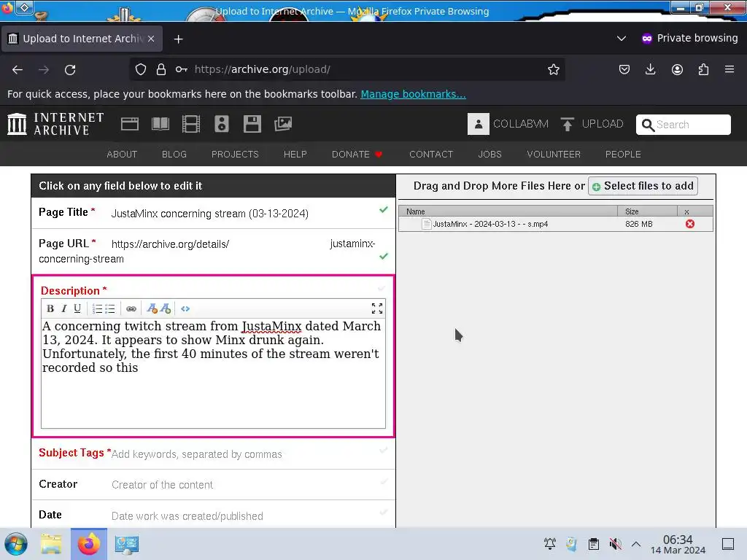Open the Texts (books) section icon

click(160, 124)
